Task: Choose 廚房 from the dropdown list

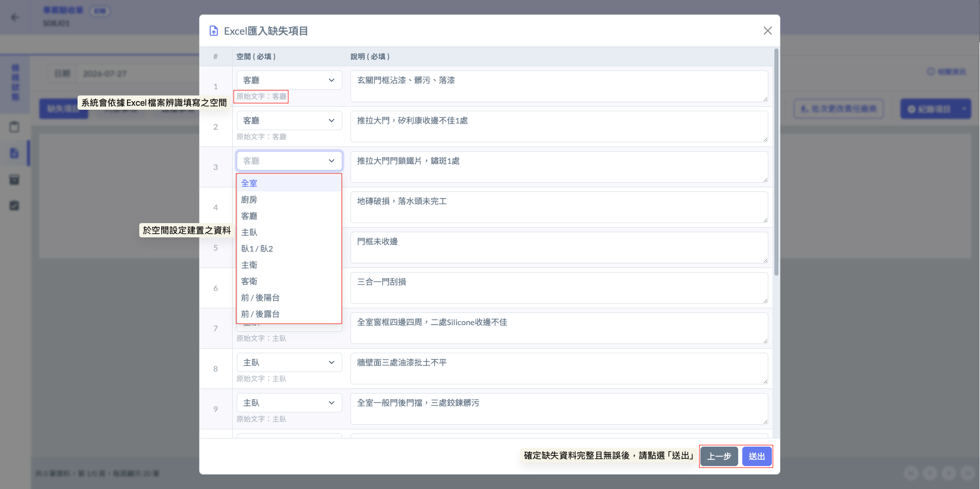Action: click(289, 200)
